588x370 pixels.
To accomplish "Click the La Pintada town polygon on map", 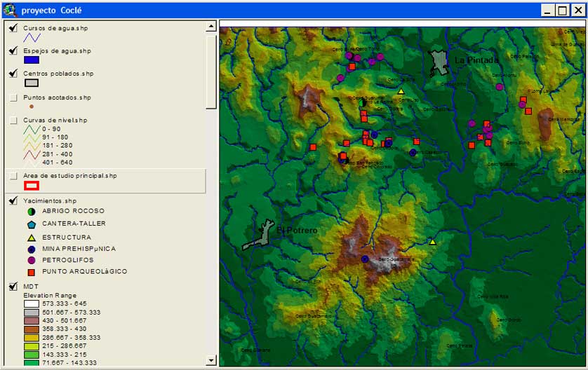I will tap(439, 62).
